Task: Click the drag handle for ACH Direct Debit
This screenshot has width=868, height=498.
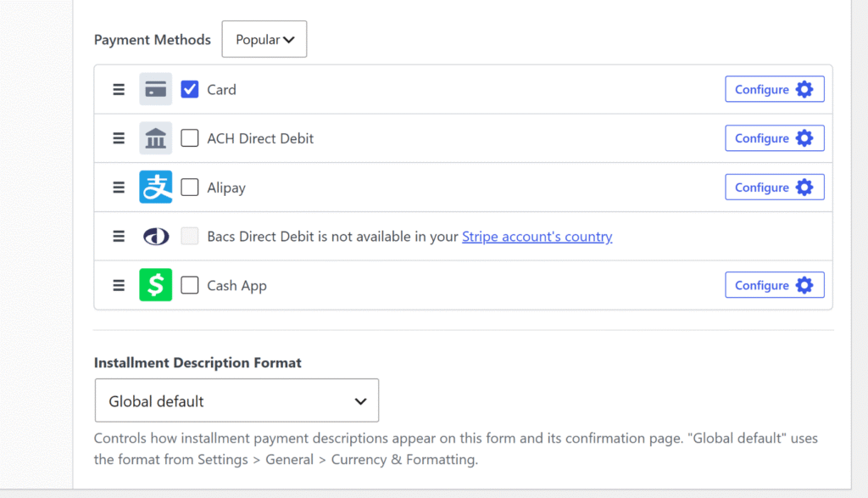Action: (x=119, y=138)
